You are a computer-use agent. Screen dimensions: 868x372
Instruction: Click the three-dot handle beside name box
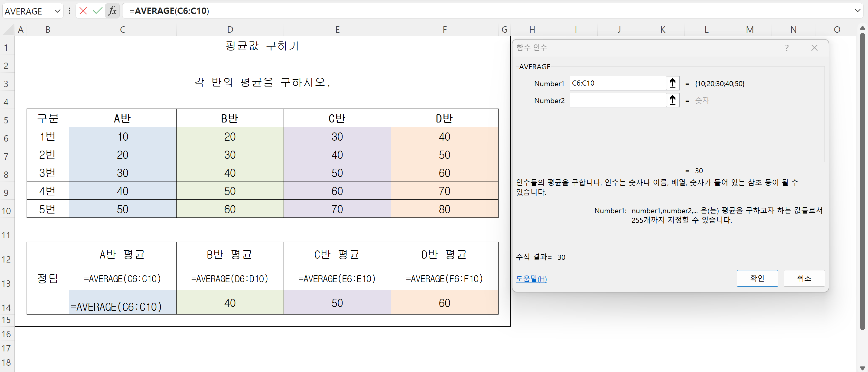[70, 11]
